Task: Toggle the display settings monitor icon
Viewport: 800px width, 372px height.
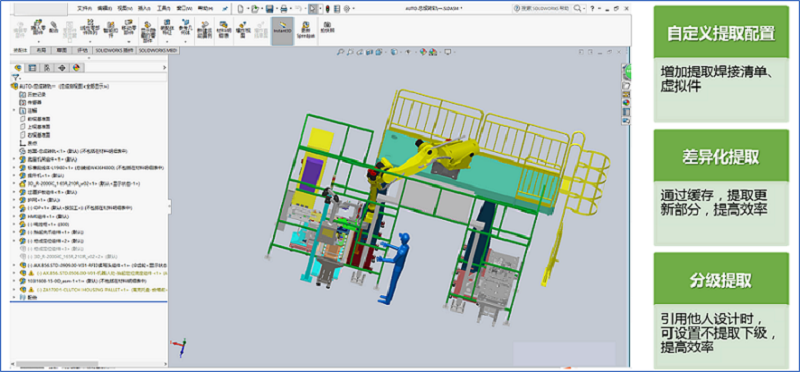Action: 447,52
